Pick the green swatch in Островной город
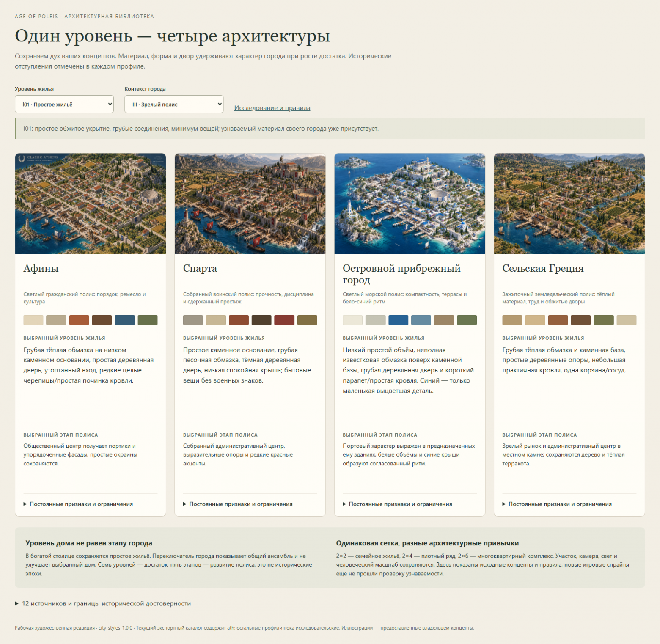The image size is (660, 644). 467,320
